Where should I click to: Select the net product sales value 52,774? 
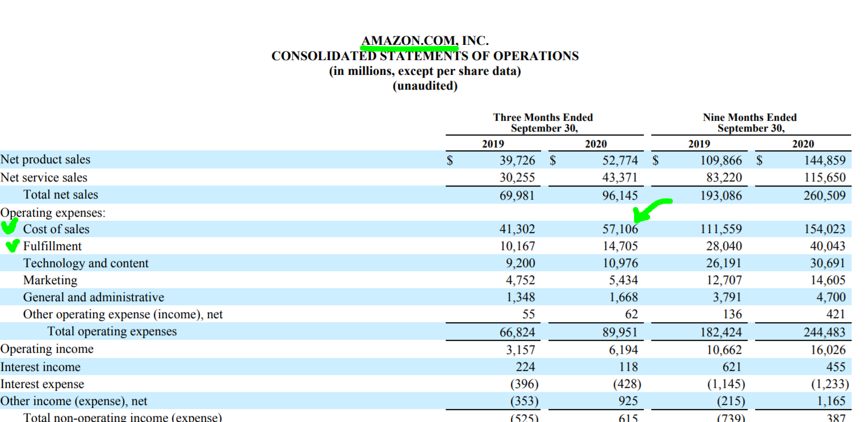click(x=620, y=160)
